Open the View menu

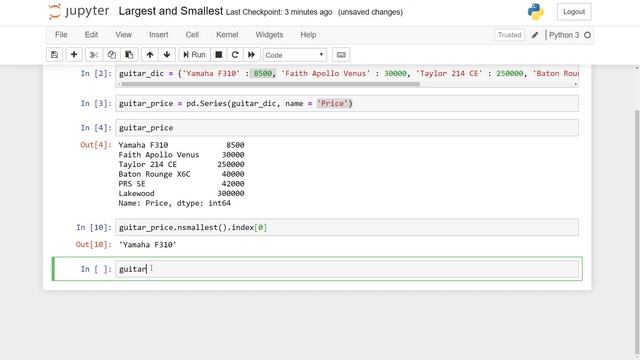pos(123,35)
